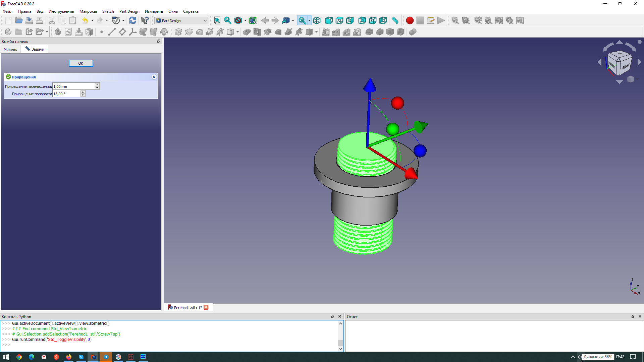Click the Measure distance ruler icon
This screenshot has width=644, height=362.
pos(395,20)
